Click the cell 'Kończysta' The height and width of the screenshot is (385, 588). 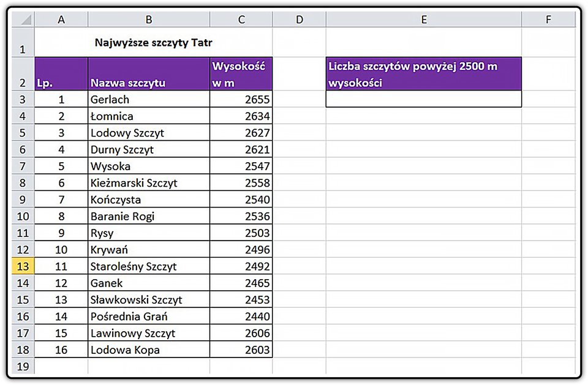149,200
